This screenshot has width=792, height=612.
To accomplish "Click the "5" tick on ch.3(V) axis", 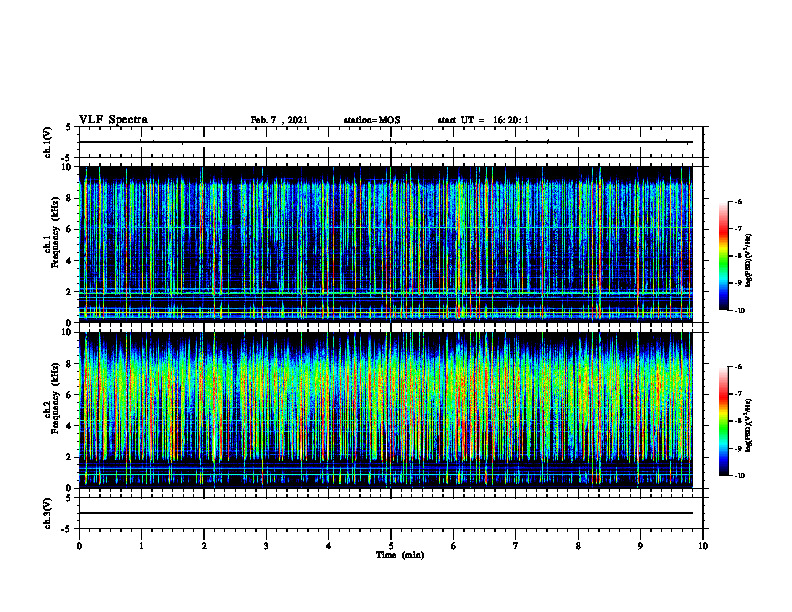I will (x=70, y=498).
